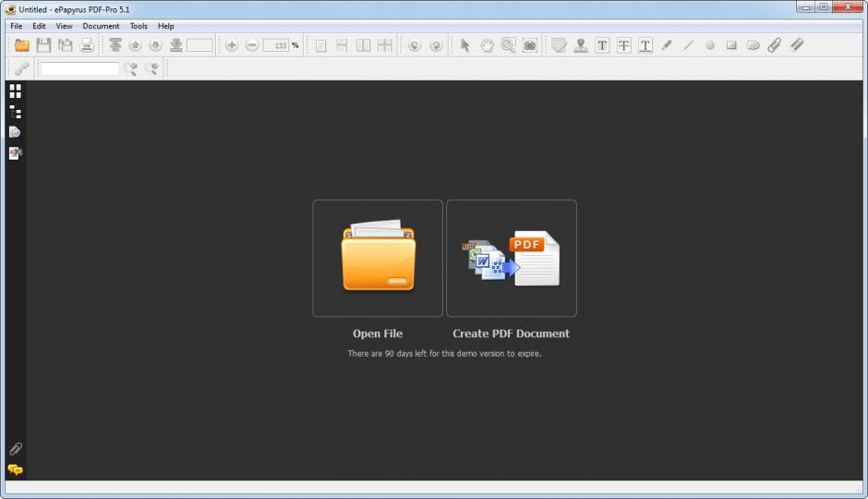Close the ePapyrus PDF-Pro window
This screenshot has width=868, height=499.
[848, 7]
